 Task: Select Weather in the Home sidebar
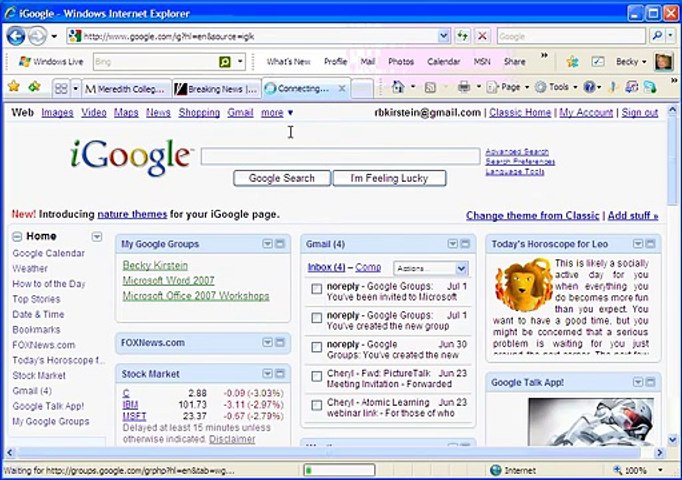30,269
